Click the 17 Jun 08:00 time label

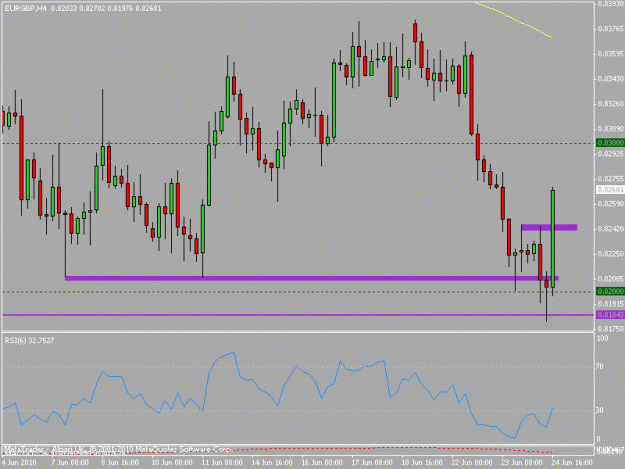tap(372, 463)
